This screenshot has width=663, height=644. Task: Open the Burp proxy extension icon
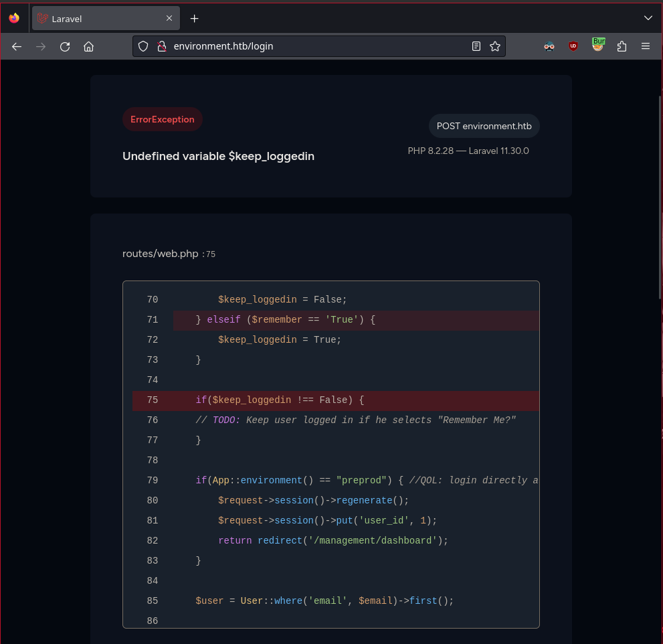coord(598,44)
